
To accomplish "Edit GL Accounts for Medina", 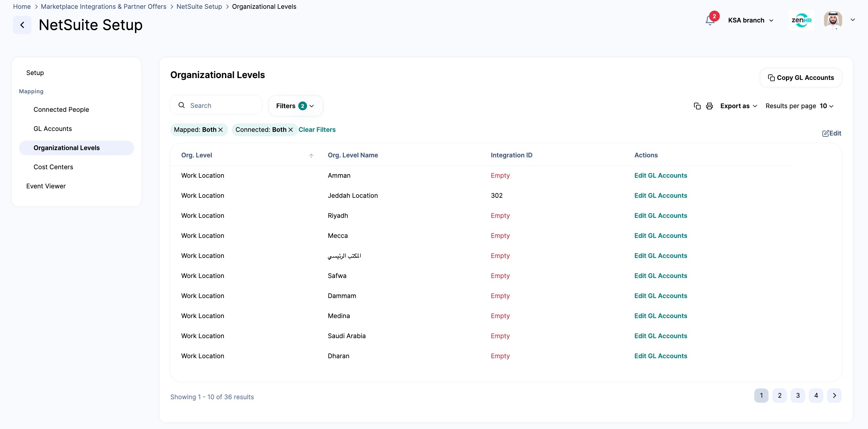I will pyautogui.click(x=661, y=316).
